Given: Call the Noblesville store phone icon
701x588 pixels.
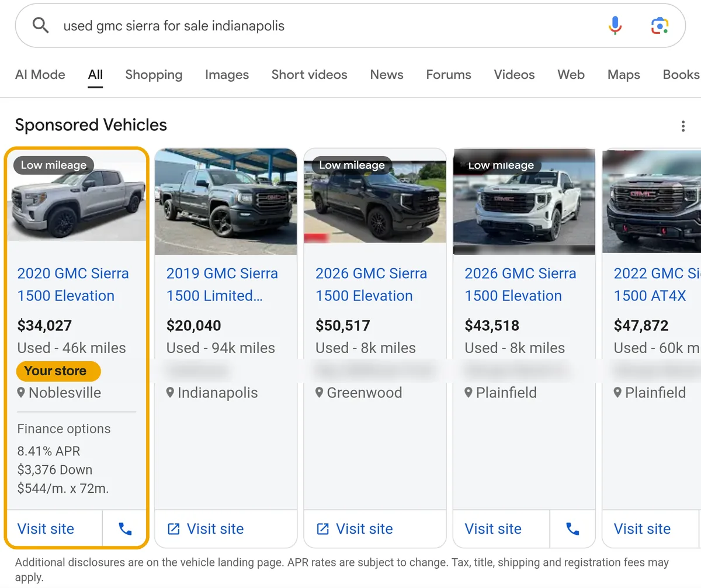Looking at the screenshot, I should point(125,529).
